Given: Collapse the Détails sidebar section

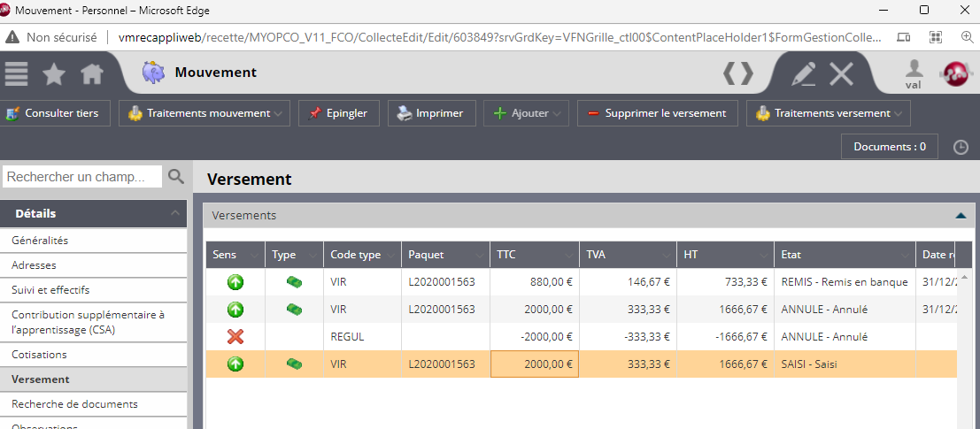Looking at the screenshot, I should (x=174, y=213).
